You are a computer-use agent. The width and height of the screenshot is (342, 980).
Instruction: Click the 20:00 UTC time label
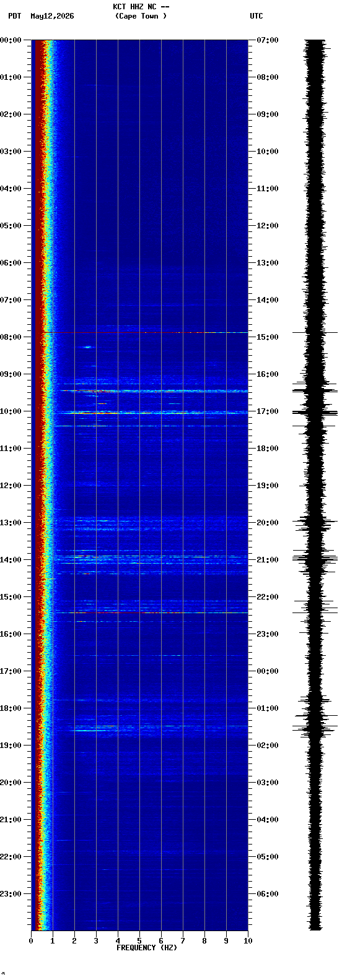[x=268, y=523]
